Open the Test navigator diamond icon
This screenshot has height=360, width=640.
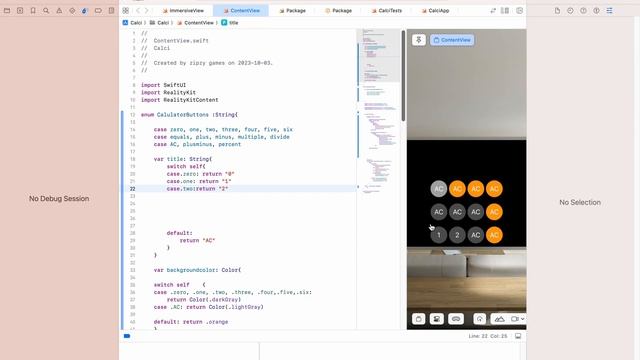pyautogui.click(x=72, y=11)
